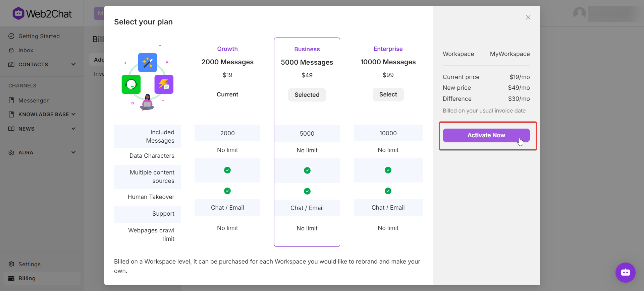
Task: Click the $30/mo difference value
Action: point(519,99)
